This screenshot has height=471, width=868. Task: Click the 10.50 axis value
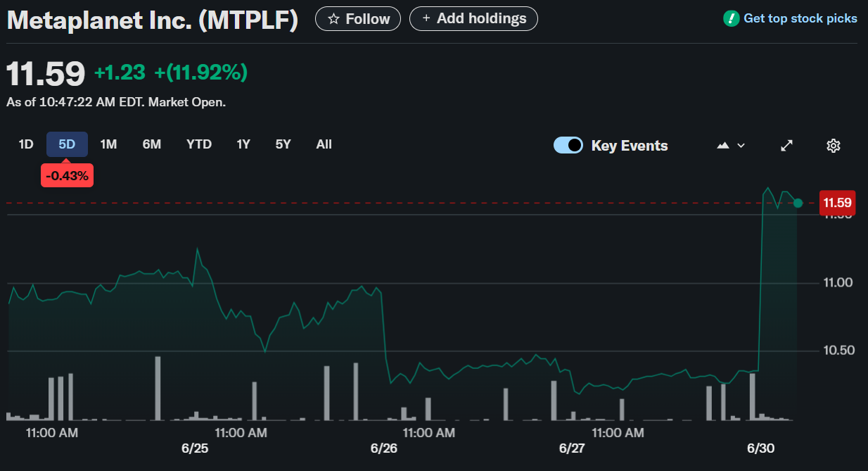[838, 351]
